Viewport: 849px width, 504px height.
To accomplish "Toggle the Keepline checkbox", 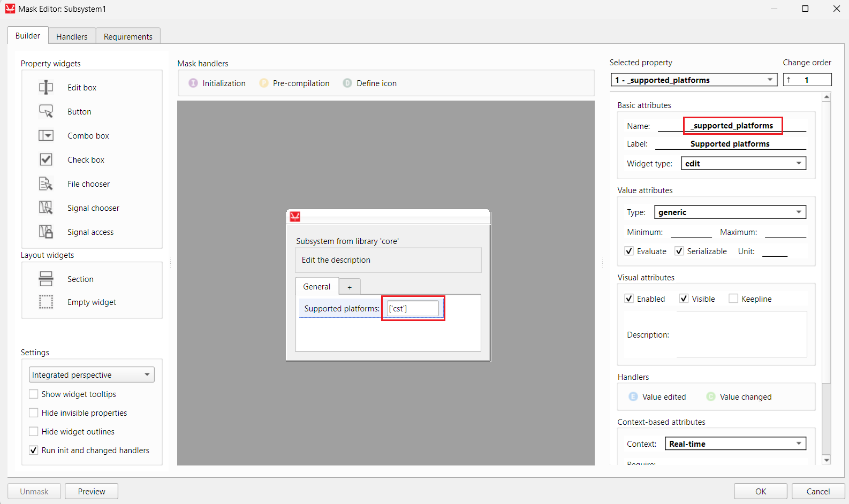I will coord(733,299).
